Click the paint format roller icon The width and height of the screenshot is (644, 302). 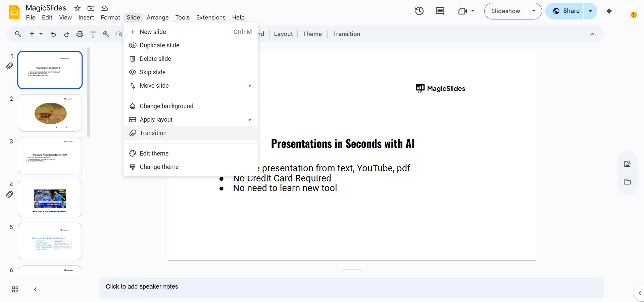(x=93, y=34)
